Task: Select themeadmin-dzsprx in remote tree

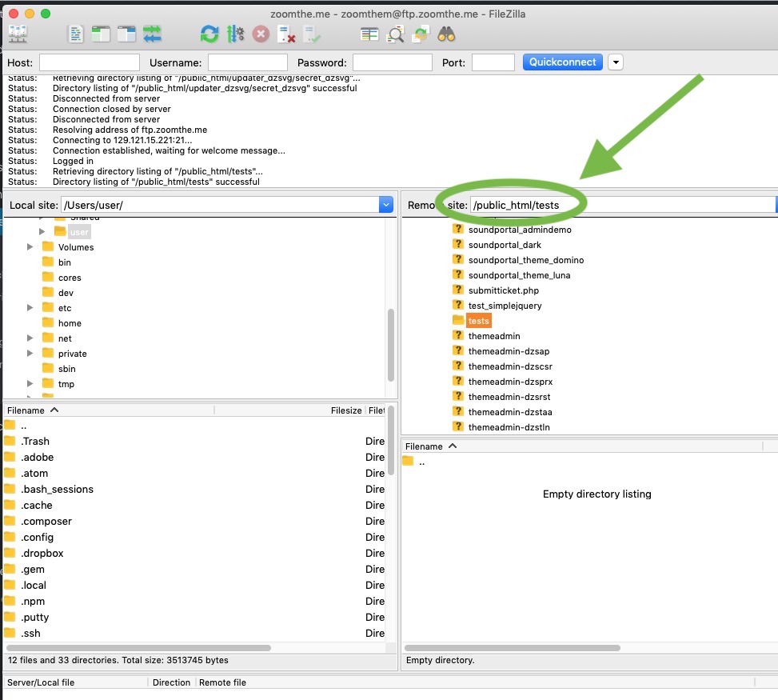Action: coord(510,382)
